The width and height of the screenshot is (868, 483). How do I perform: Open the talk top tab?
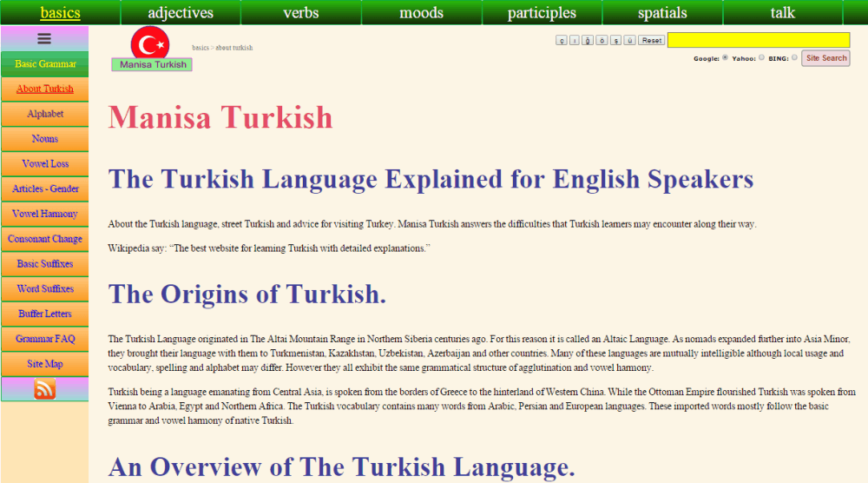click(783, 12)
